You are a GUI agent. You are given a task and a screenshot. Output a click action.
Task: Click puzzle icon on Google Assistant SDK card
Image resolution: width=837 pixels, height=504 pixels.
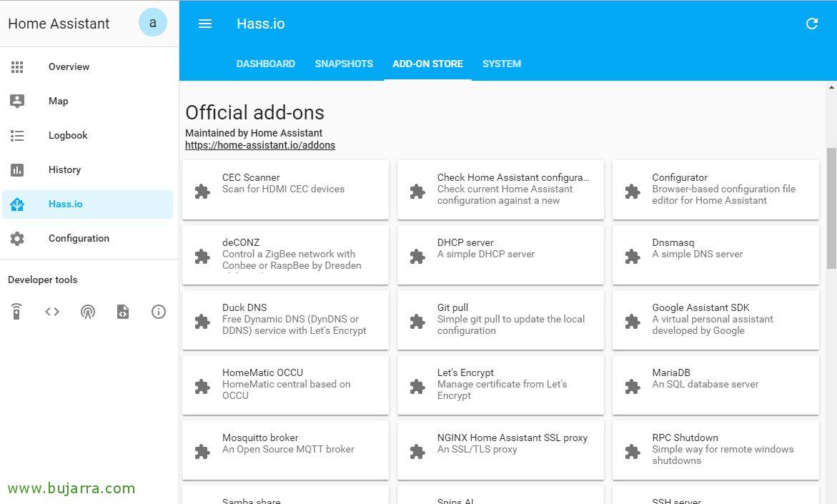pos(633,322)
